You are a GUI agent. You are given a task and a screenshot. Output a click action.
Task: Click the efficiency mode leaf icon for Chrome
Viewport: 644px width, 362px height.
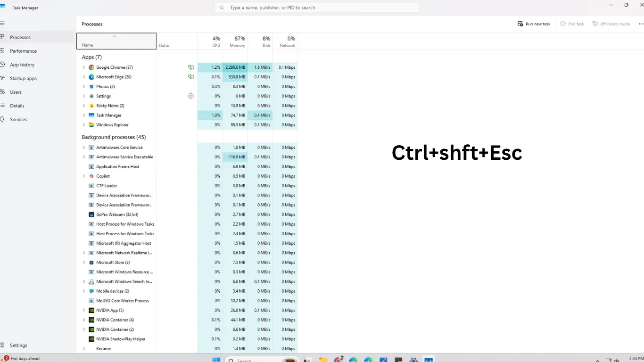click(x=191, y=67)
